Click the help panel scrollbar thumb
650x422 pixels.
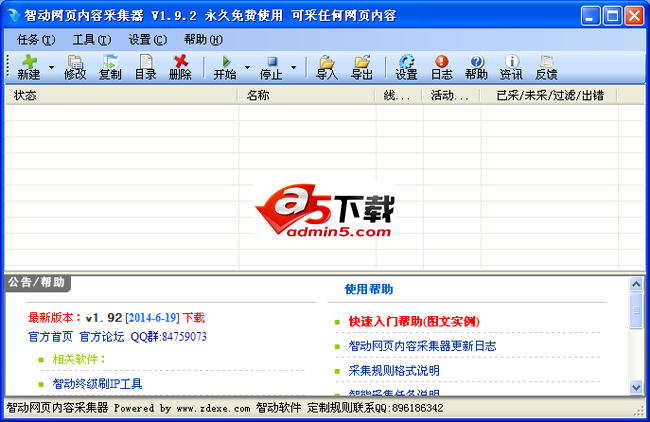[636, 310]
